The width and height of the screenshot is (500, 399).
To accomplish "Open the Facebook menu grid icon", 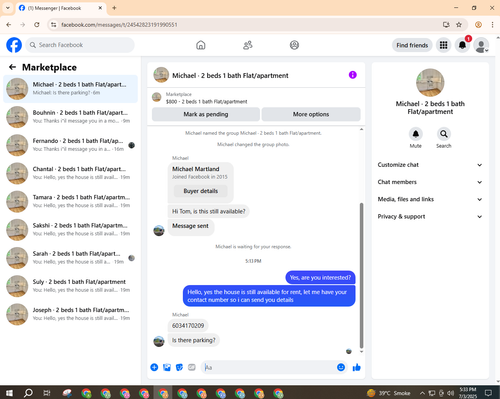I will click(443, 45).
